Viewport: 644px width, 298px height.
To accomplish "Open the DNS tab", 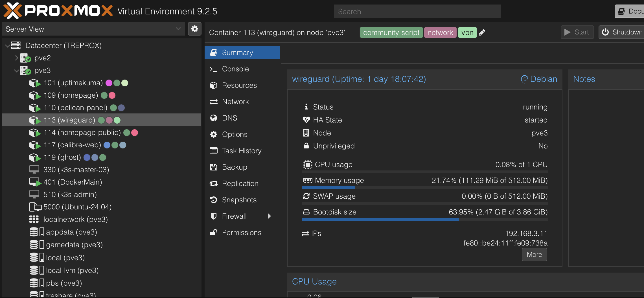I will (x=242, y=118).
